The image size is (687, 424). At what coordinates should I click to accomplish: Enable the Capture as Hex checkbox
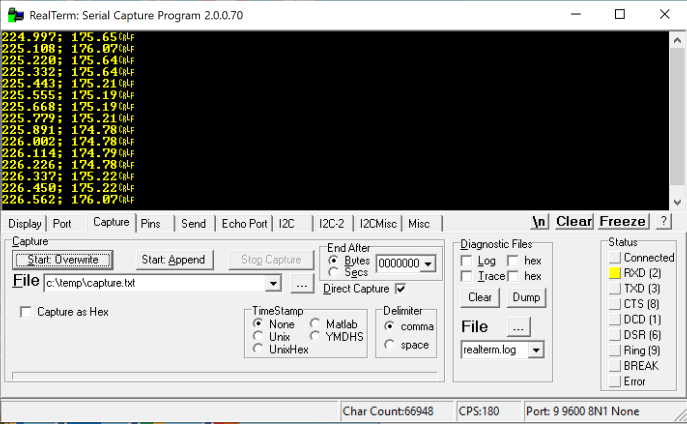click(26, 312)
